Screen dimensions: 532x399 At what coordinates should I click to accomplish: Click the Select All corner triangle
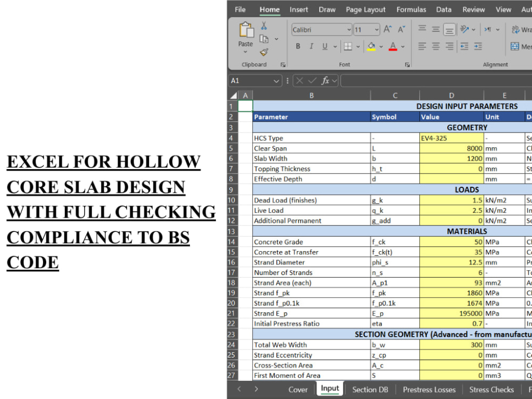pyautogui.click(x=233, y=95)
